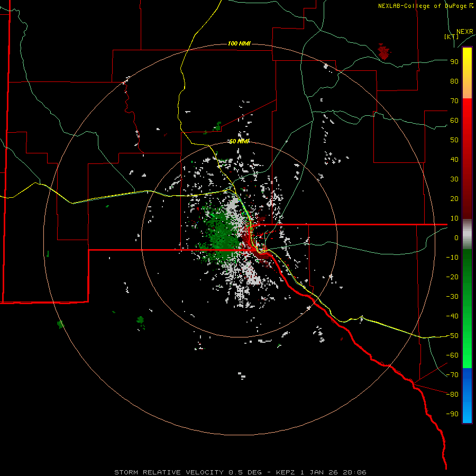Click the "[KT]" units label
Screen dimensions: 476x476
452,36
